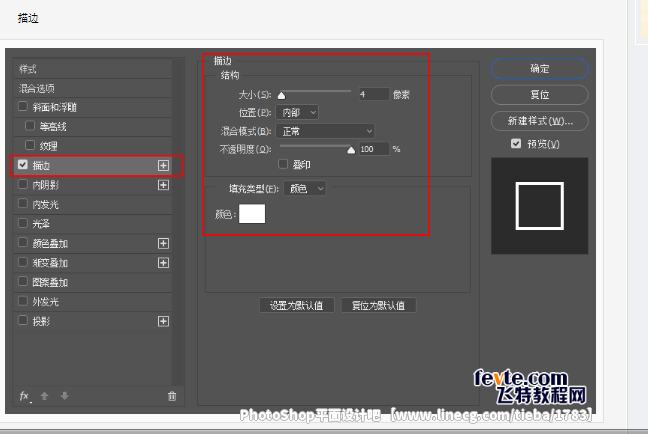648x434 pixels.
Task: Enable the 内阴影 checkbox
Action: pos(23,184)
